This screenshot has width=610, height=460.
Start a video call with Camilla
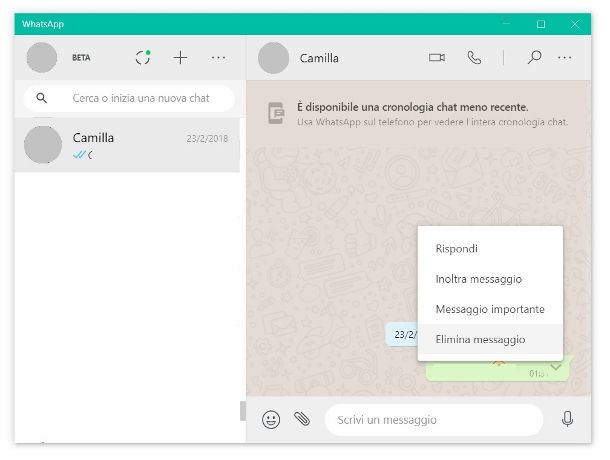tap(437, 58)
